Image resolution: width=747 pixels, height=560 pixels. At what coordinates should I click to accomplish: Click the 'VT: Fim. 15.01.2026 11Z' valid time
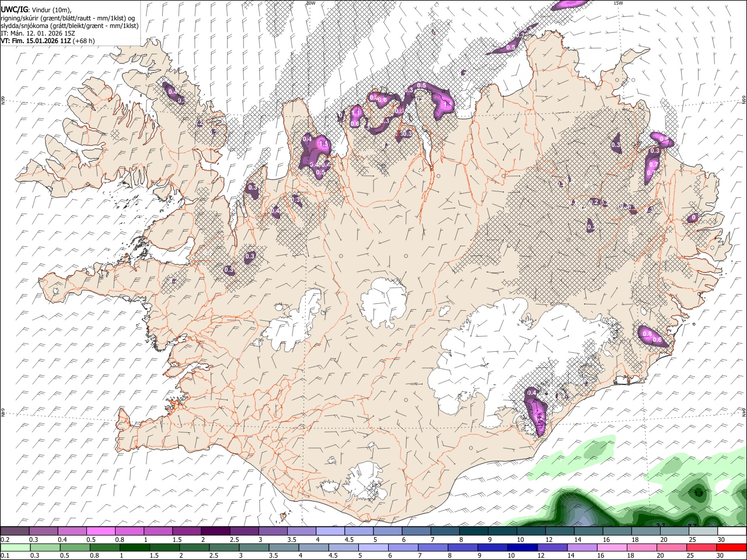tap(36, 41)
